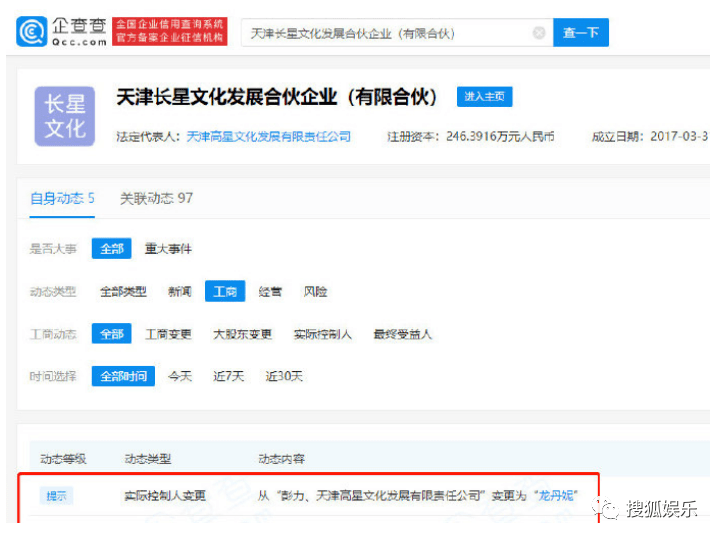Select the 近30天 time filter

click(284, 376)
